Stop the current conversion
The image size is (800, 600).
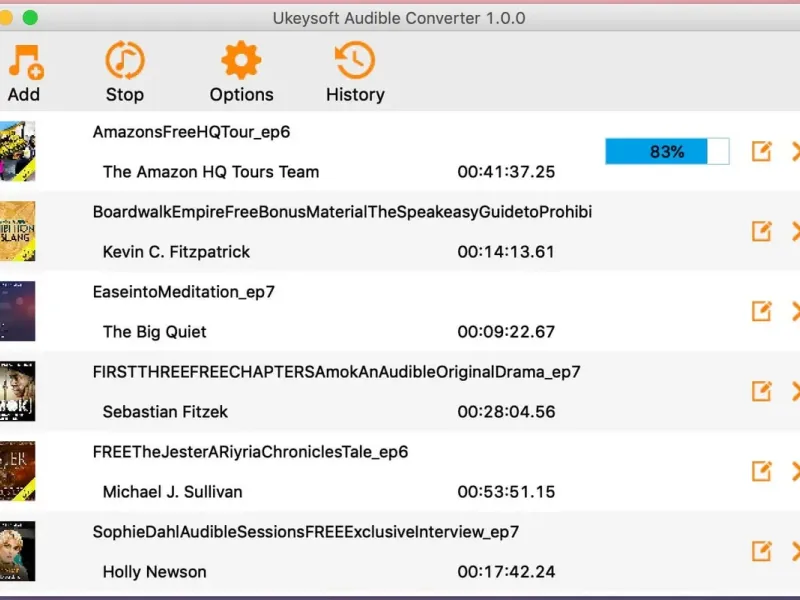click(x=125, y=60)
